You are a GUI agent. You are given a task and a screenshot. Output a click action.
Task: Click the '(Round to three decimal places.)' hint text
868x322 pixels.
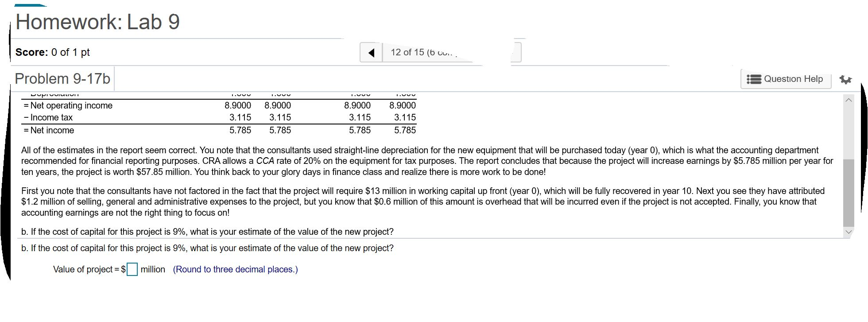[x=235, y=269]
